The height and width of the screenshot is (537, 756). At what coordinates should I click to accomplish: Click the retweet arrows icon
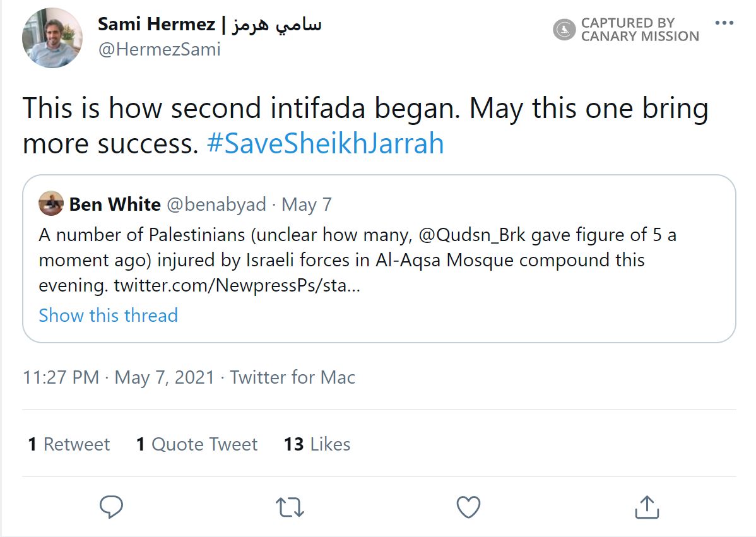290,506
